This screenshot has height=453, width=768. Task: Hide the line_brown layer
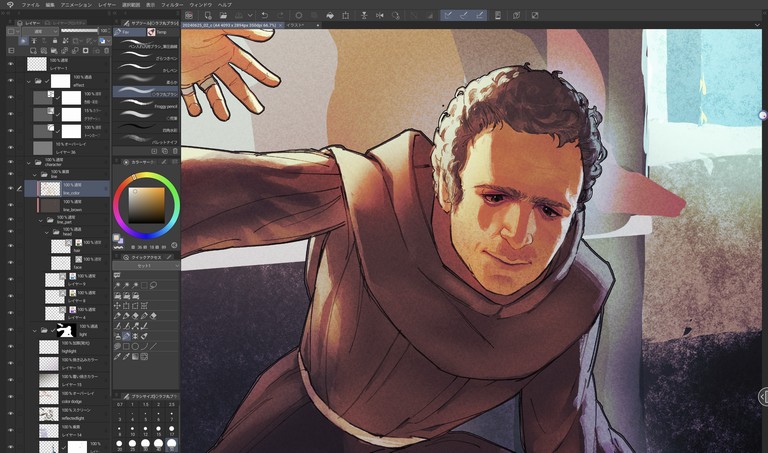(x=10, y=205)
